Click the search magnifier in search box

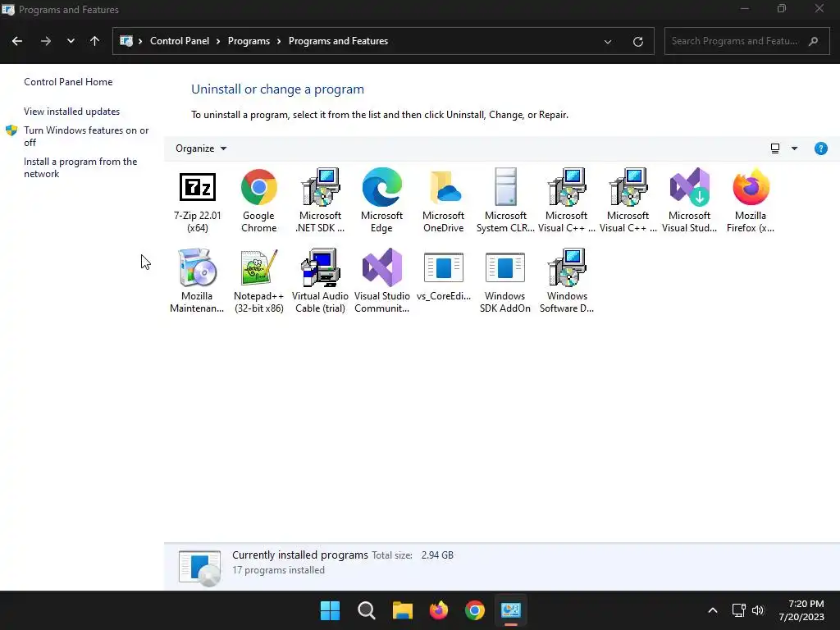[x=813, y=41]
